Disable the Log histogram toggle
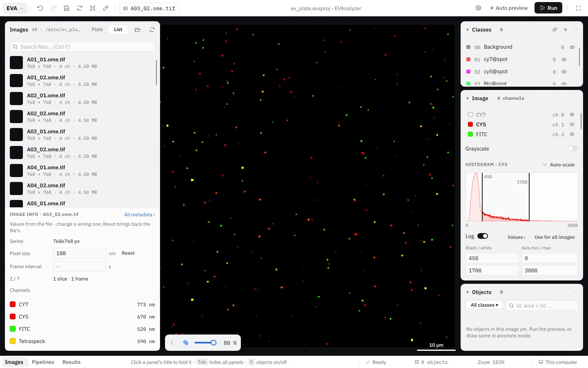This screenshot has width=588, height=368. pyautogui.click(x=483, y=236)
